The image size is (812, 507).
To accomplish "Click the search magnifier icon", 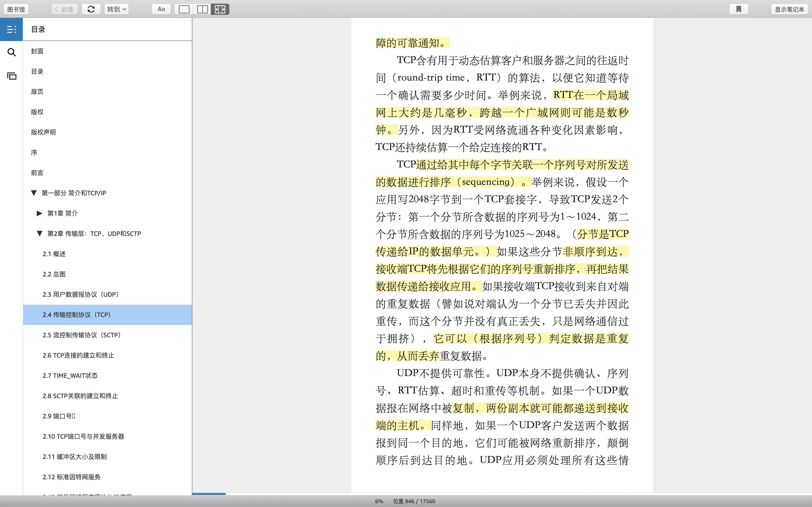I will click(x=11, y=52).
